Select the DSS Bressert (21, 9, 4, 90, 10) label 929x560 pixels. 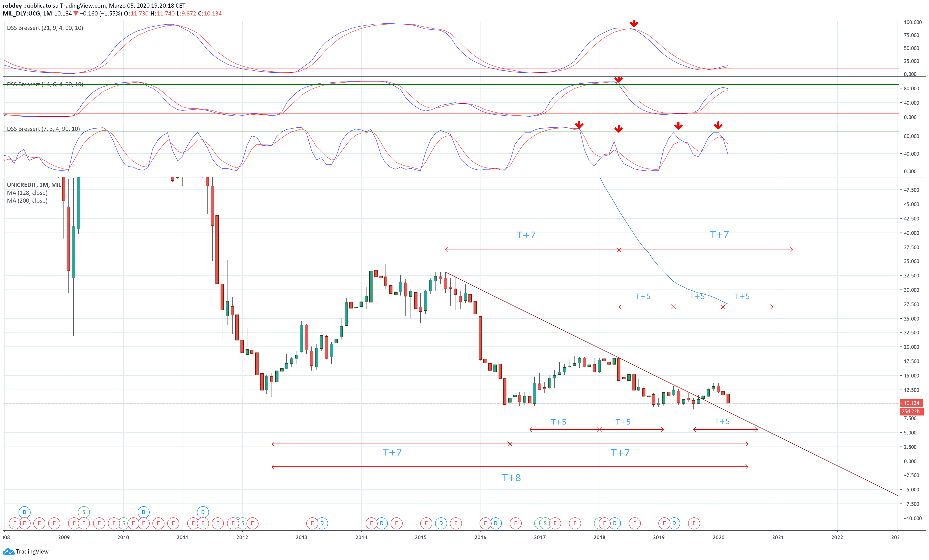click(x=45, y=28)
